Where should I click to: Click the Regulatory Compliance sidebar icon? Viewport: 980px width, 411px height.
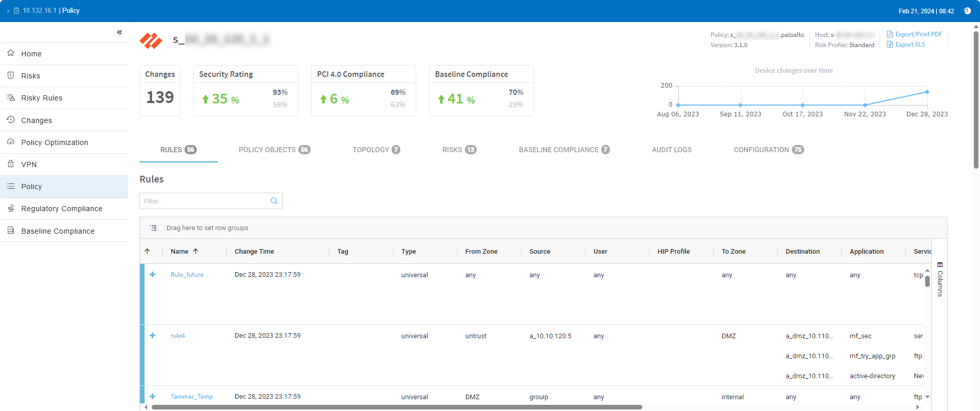11,208
